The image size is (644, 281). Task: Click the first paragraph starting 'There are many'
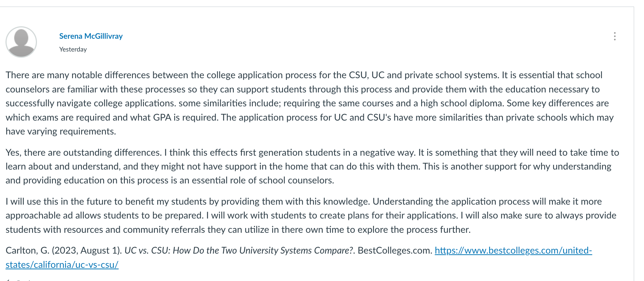coord(310,103)
